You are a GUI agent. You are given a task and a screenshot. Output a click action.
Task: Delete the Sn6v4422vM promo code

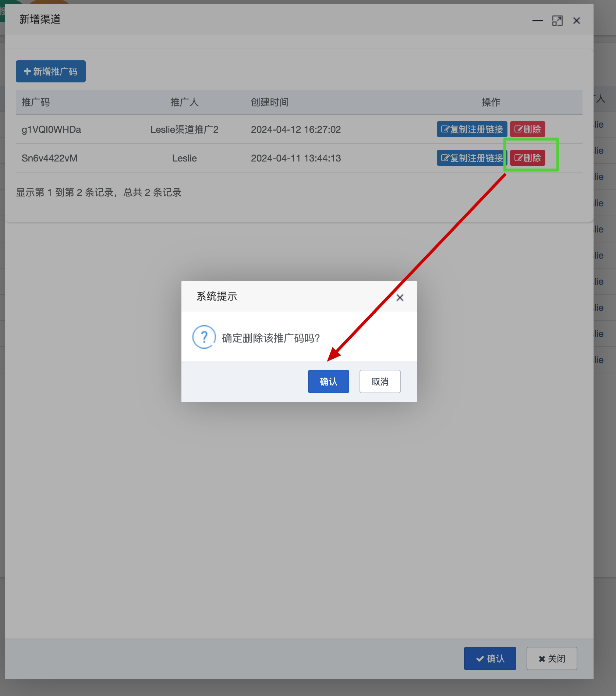click(x=527, y=158)
